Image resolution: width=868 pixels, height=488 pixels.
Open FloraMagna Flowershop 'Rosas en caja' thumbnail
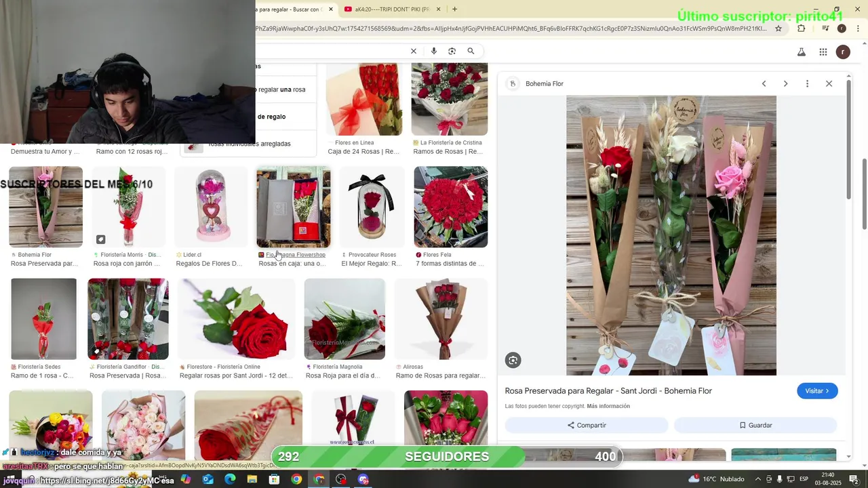pyautogui.click(x=294, y=207)
